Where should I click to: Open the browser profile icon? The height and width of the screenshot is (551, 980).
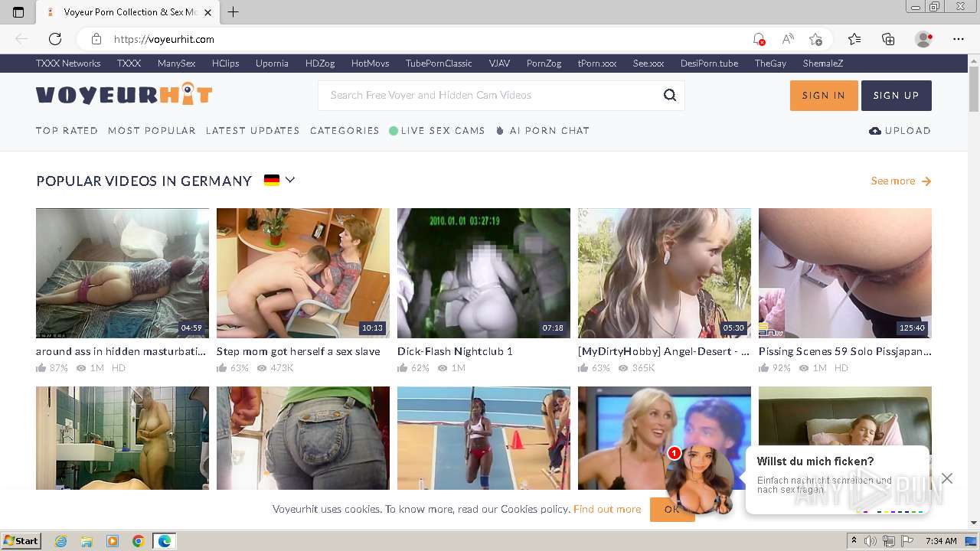pyautogui.click(x=923, y=39)
